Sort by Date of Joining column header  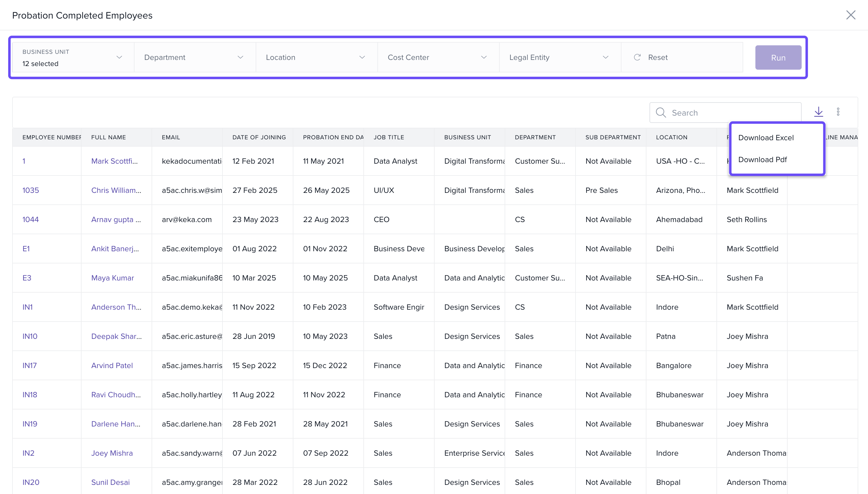(259, 137)
